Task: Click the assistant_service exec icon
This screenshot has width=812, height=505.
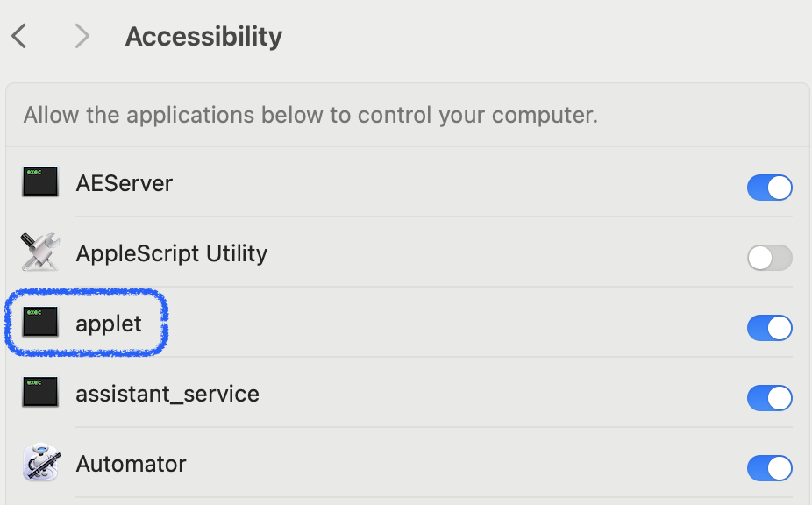Action: [40, 392]
